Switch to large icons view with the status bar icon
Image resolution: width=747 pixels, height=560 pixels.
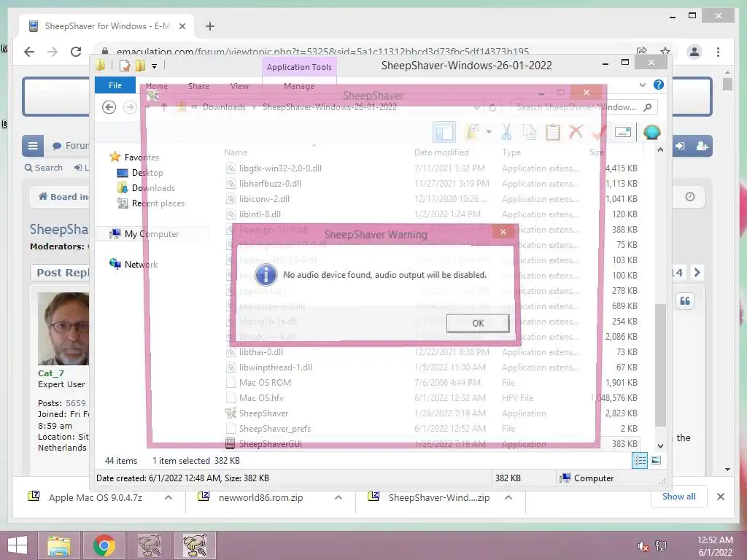656,461
